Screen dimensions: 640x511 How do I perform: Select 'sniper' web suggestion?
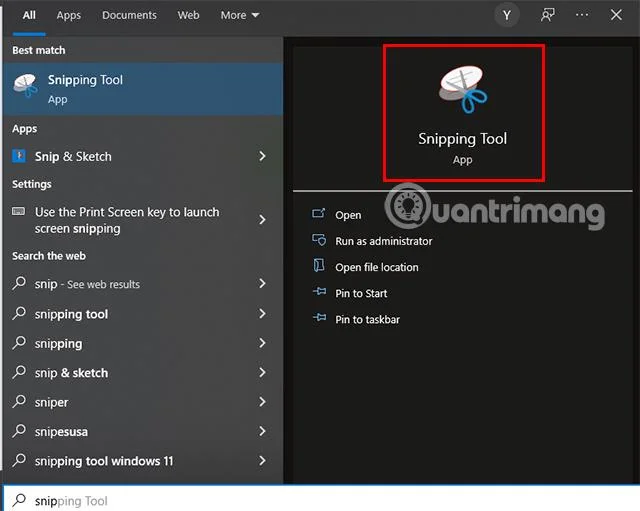143,402
